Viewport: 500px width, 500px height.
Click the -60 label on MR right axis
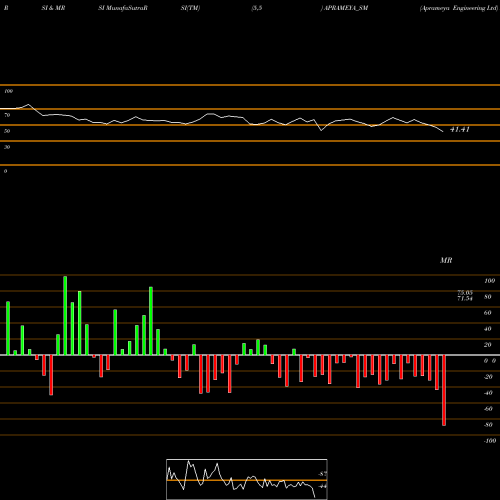click(488, 409)
